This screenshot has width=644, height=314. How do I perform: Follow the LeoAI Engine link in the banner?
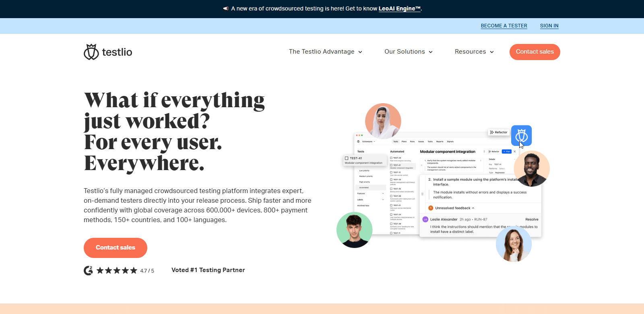coord(399,8)
